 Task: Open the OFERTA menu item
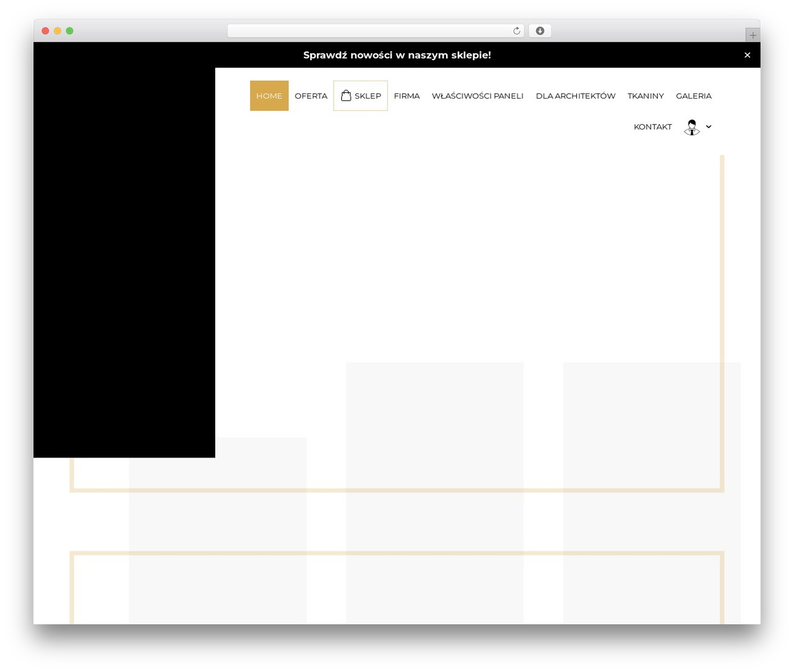pos(311,95)
